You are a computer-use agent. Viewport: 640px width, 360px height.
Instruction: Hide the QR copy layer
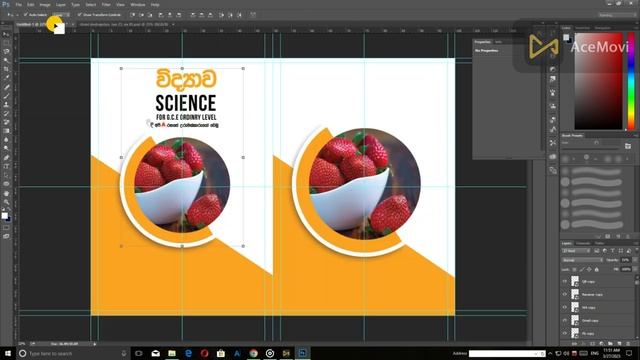pos(565,281)
